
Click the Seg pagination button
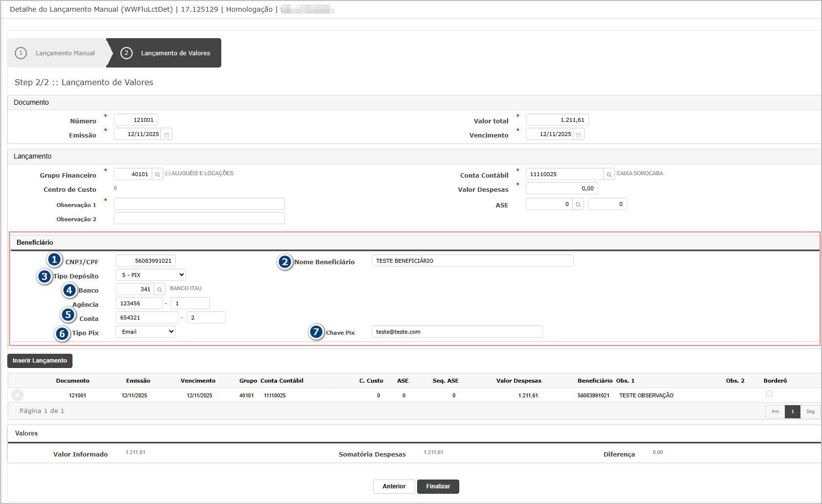(810, 412)
